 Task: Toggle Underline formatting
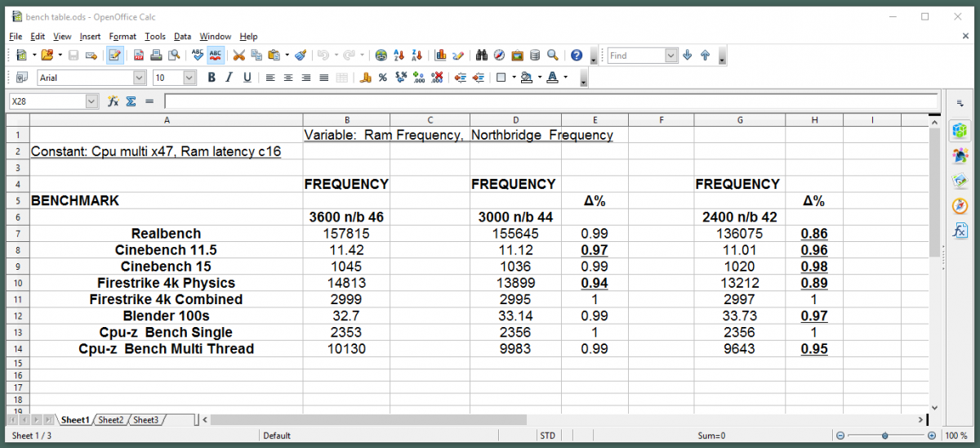click(x=247, y=78)
